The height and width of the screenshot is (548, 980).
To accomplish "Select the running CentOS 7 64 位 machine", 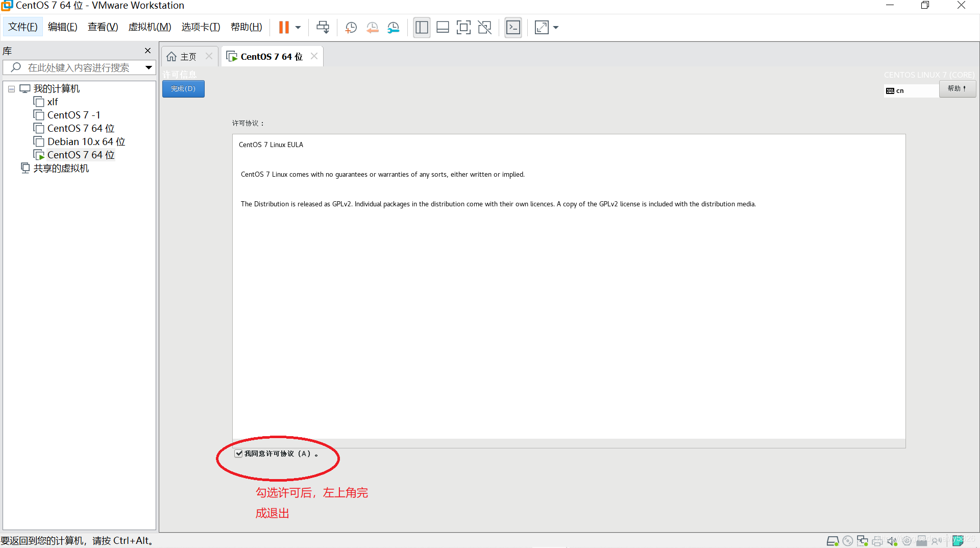I will [81, 155].
